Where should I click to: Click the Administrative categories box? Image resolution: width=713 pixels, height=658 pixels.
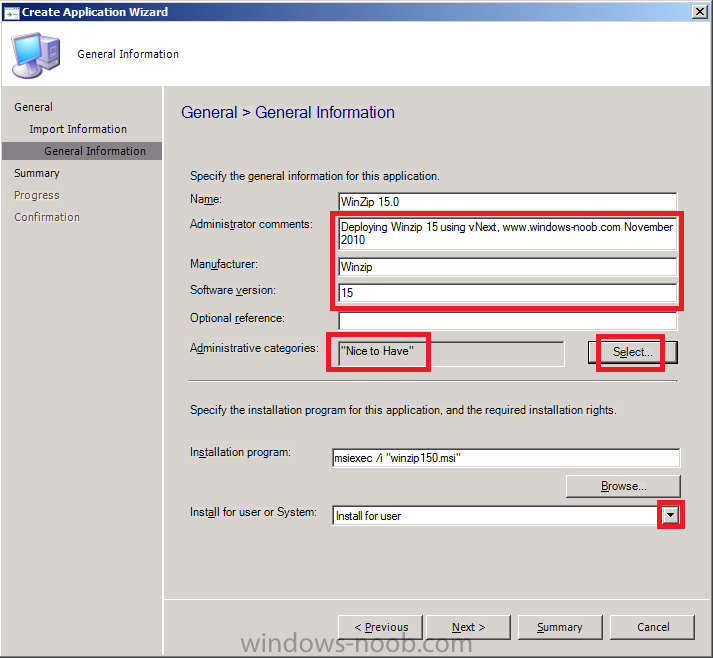pyautogui.click(x=451, y=353)
